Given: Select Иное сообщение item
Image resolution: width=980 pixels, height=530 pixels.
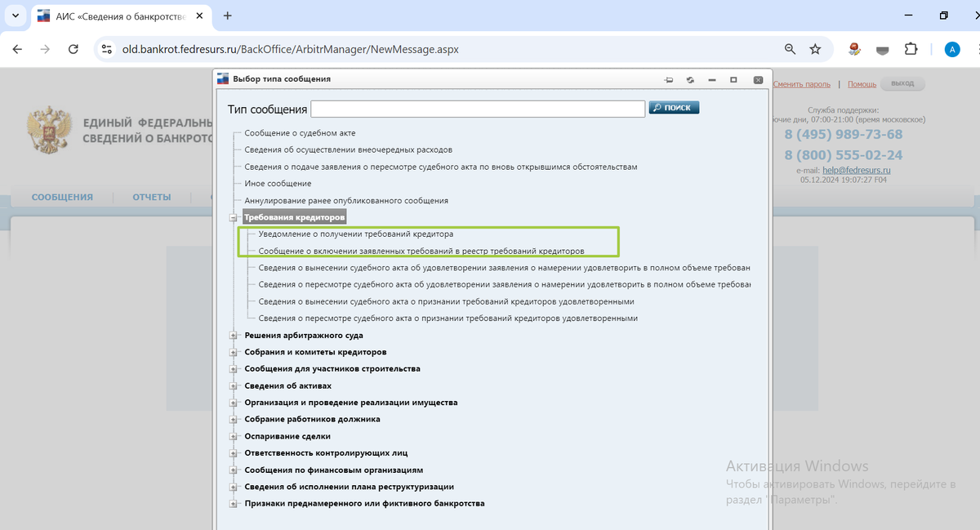Looking at the screenshot, I should 278,184.
